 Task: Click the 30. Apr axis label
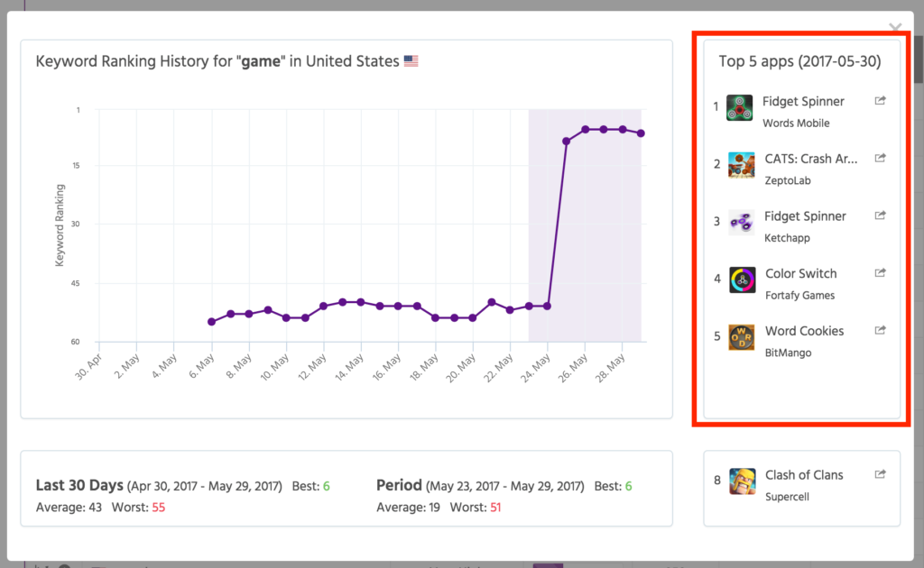(x=88, y=366)
